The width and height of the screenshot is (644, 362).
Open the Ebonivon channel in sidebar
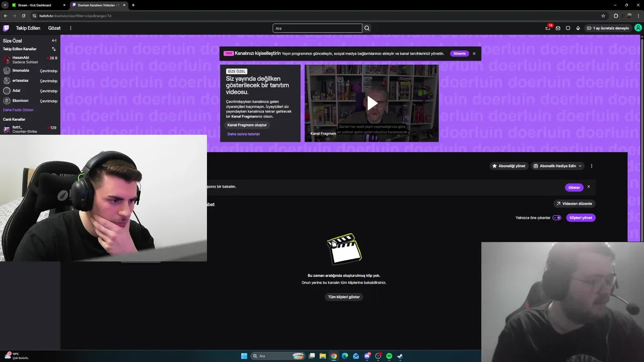(x=30, y=101)
